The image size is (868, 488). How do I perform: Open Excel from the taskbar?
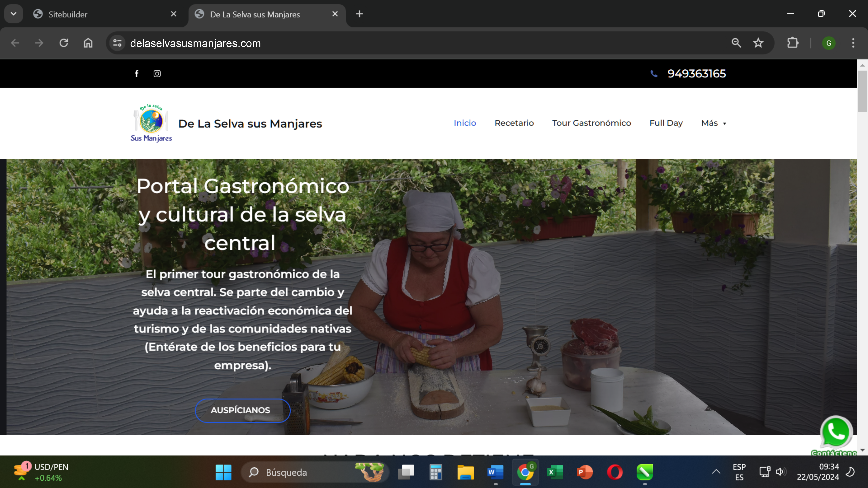(x=555, y=472)
